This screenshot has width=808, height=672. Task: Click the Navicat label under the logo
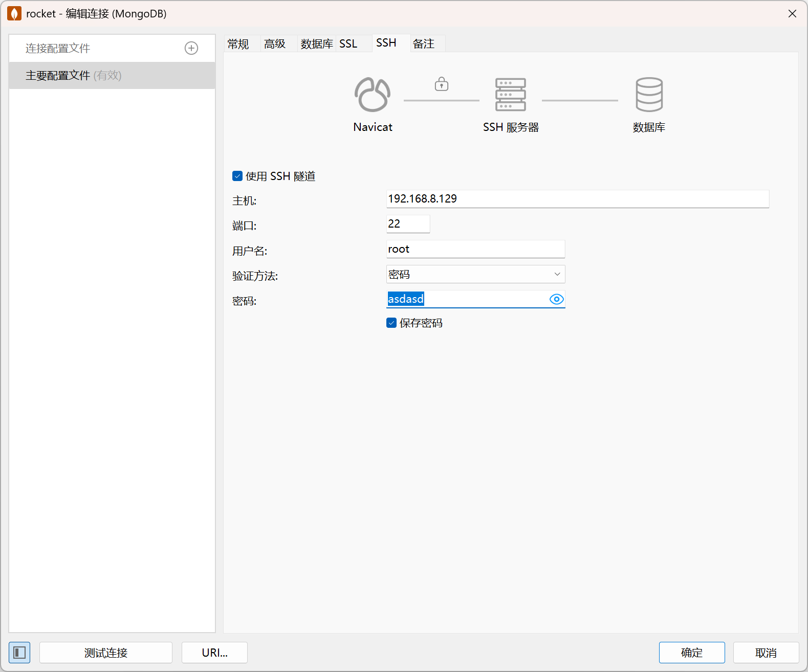pos(373,127)
